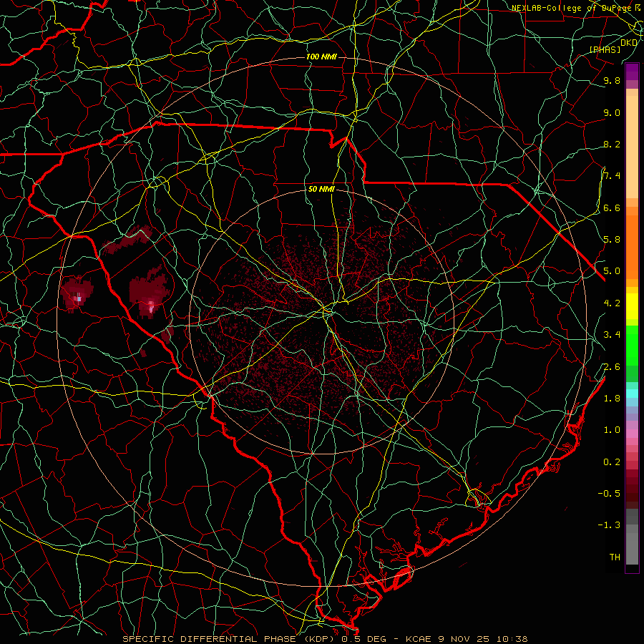Click the 50 NMI range ring label
This screenshot has height=644, width=644.
tap(321, 190)
